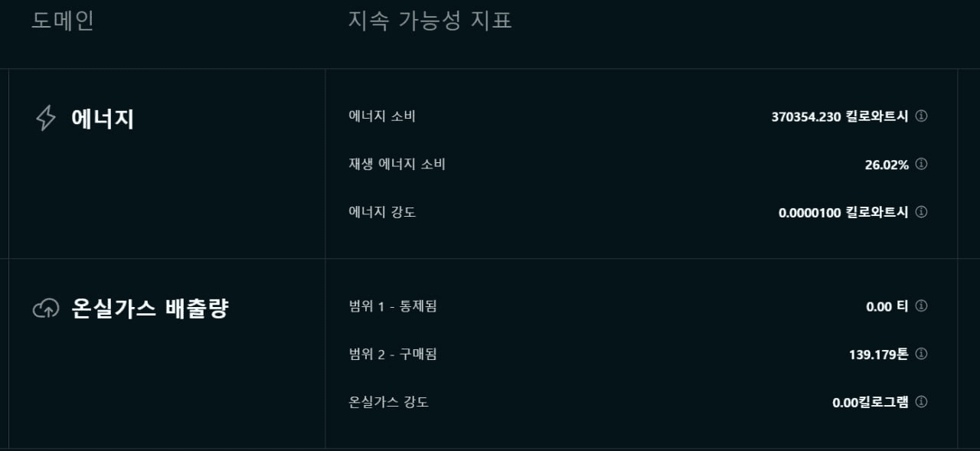Show info for 범위 1 - 통제됨
The image size is (980, 451).
921,306
